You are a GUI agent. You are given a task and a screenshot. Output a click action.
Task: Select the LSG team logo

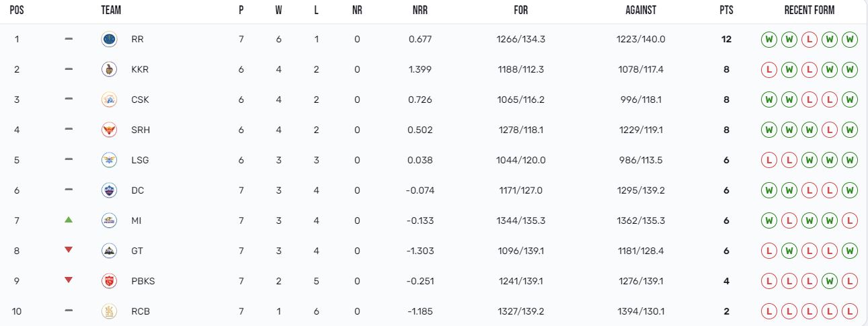click(108, 160)
